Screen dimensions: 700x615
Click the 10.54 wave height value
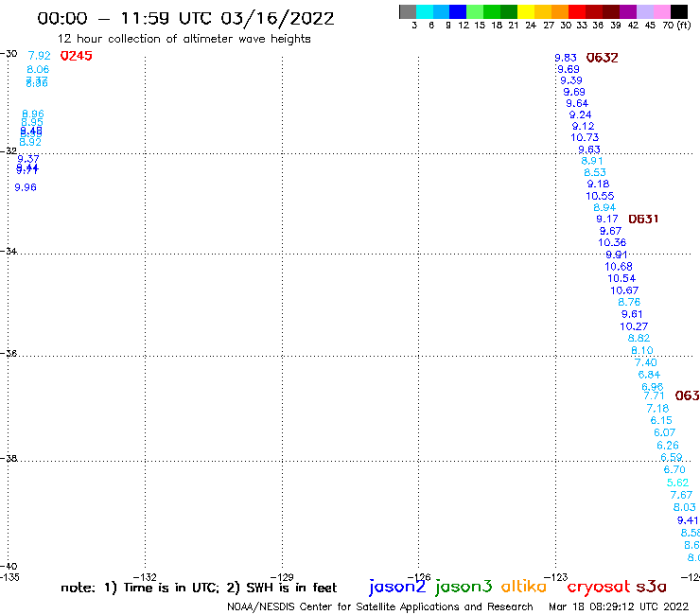(621, 278)
